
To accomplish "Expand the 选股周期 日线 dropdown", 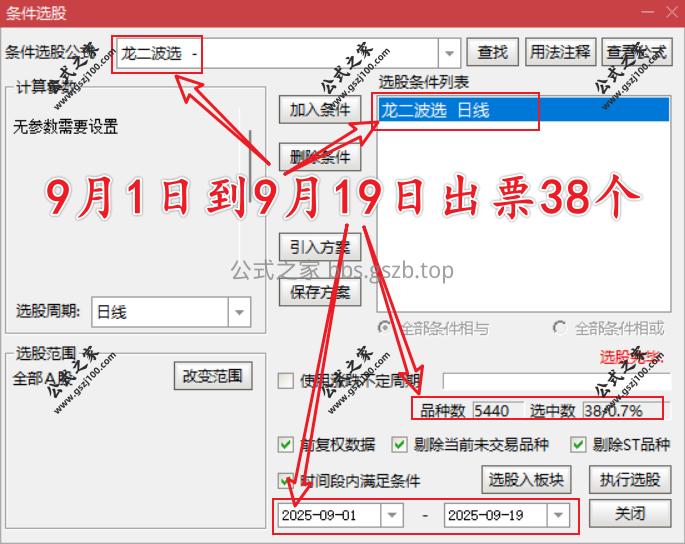I will pos(239,312).
